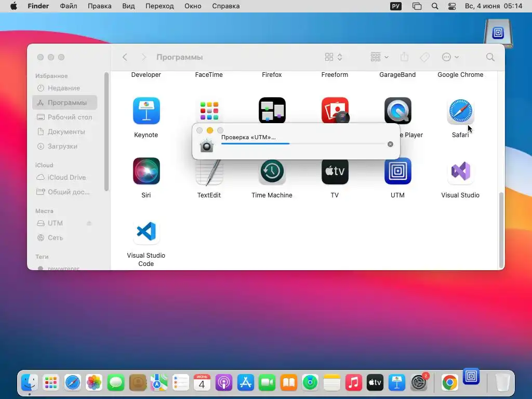
Task: Open Music from the Dock
Action: (x=353, y=383)
